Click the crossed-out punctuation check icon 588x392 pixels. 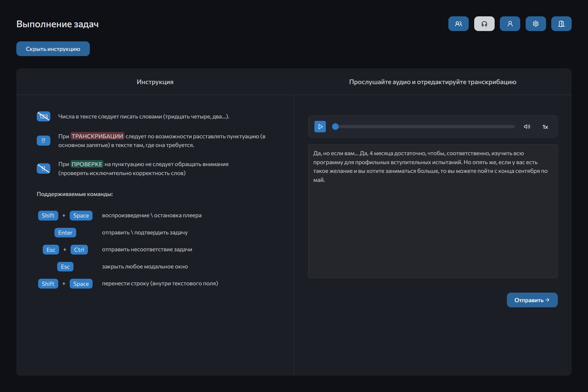point(44,168)
